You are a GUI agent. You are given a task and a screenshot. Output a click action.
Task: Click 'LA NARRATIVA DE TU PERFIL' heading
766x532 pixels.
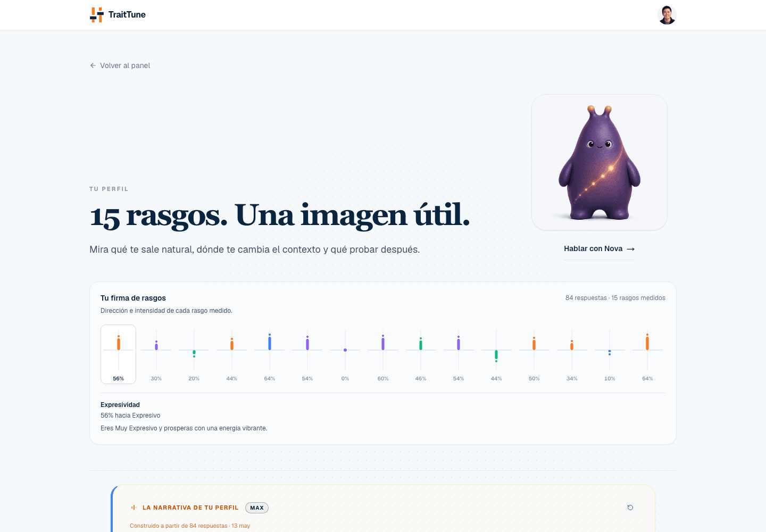(x=190, y=508)
